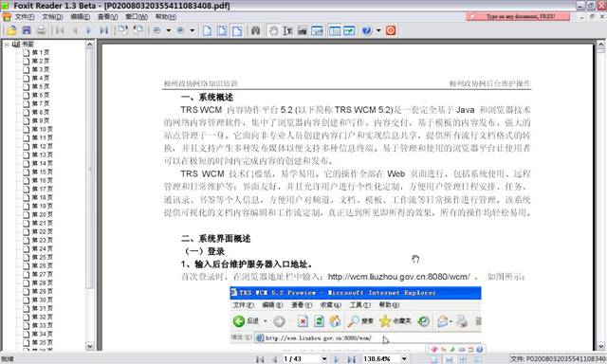Screen dimensions: 607x364
Task: Collapse the bookmarks tree root node
Action: pyautogui.click(x=7, y=45)
